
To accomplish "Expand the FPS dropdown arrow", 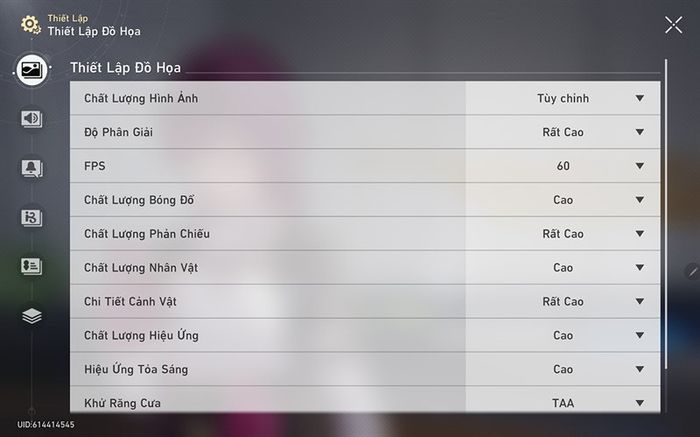I will [x=639, y=166].
